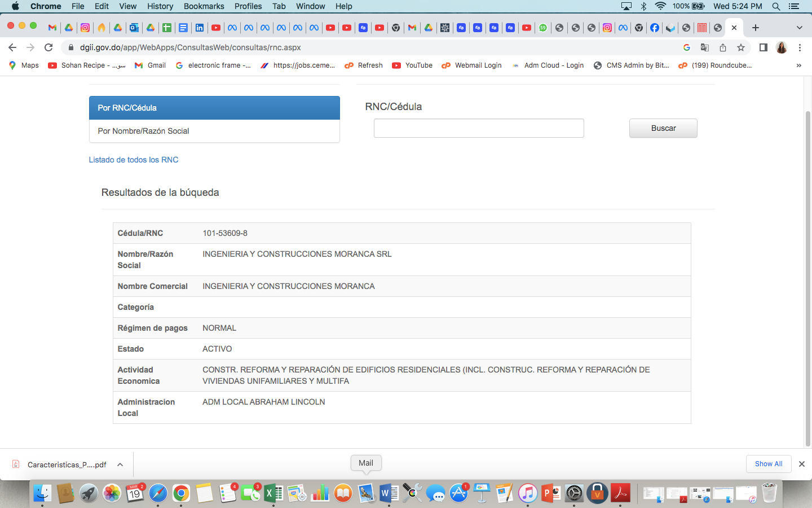Open Microsoft Excel from the Dock

[x=273, y=493]
